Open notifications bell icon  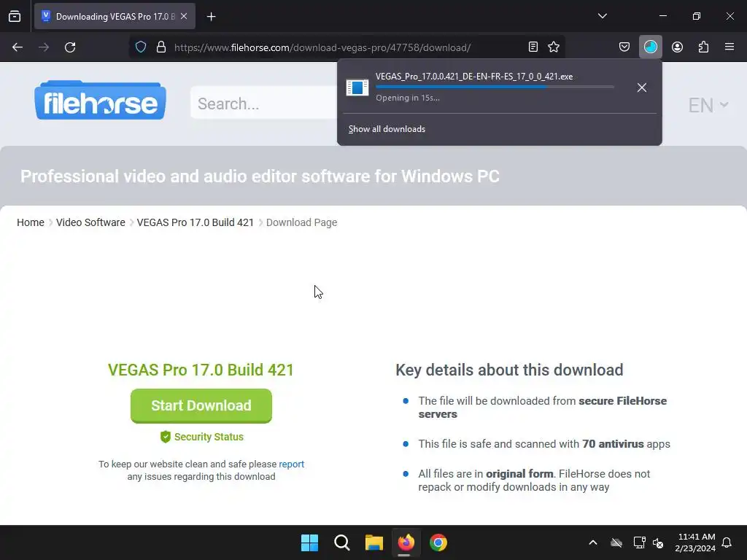727,542
